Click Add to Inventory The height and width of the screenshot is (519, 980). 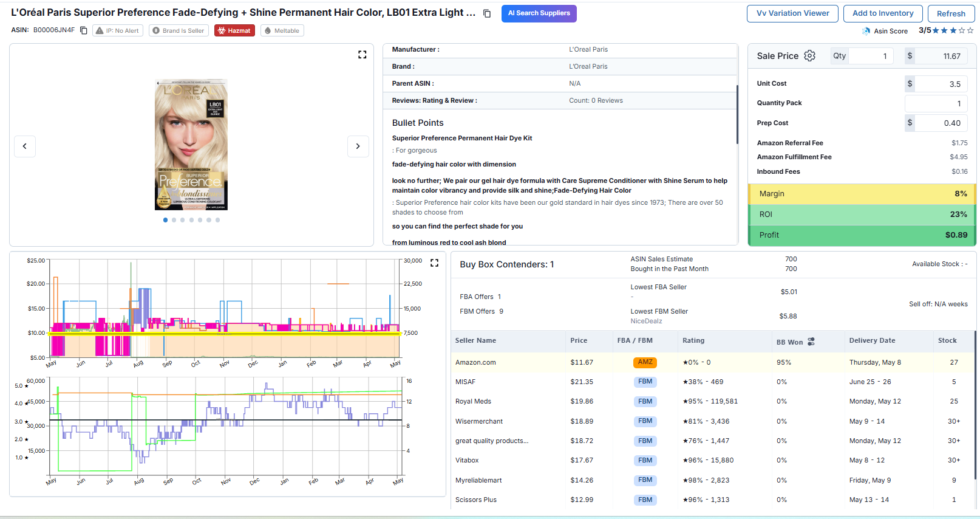883,13
